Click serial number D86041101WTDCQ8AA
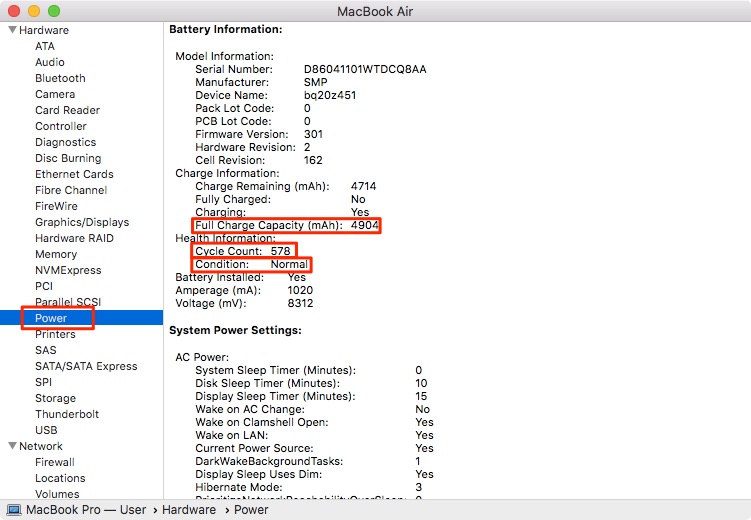The image size is (751, 520). pyautogui.click(x=365, y=69)
